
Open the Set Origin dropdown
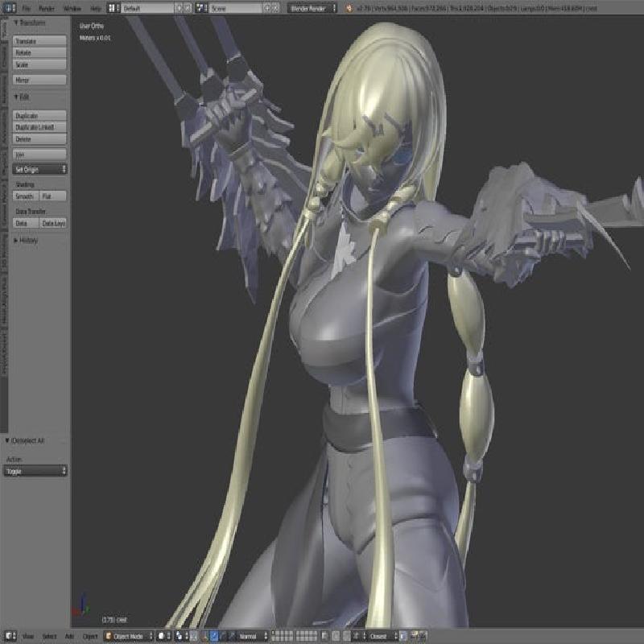coord(39,169)
